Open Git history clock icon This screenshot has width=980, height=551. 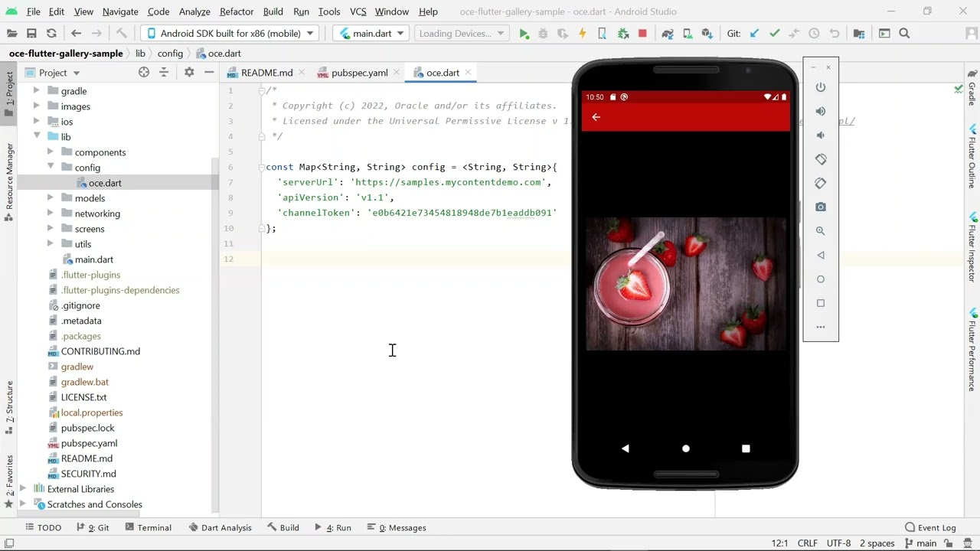[x=814, y=34]
